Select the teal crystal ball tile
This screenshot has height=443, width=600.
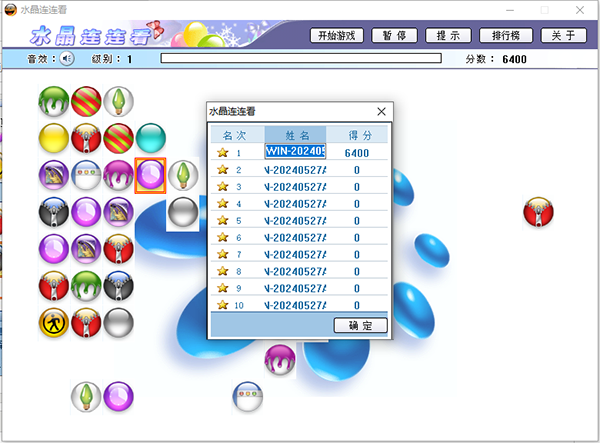[x=151, y=138]
